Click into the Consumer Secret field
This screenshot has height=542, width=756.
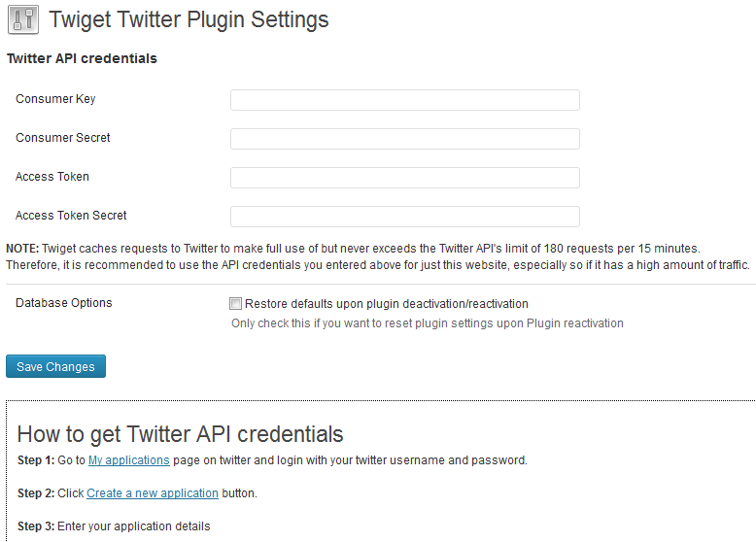click(405, 139)
